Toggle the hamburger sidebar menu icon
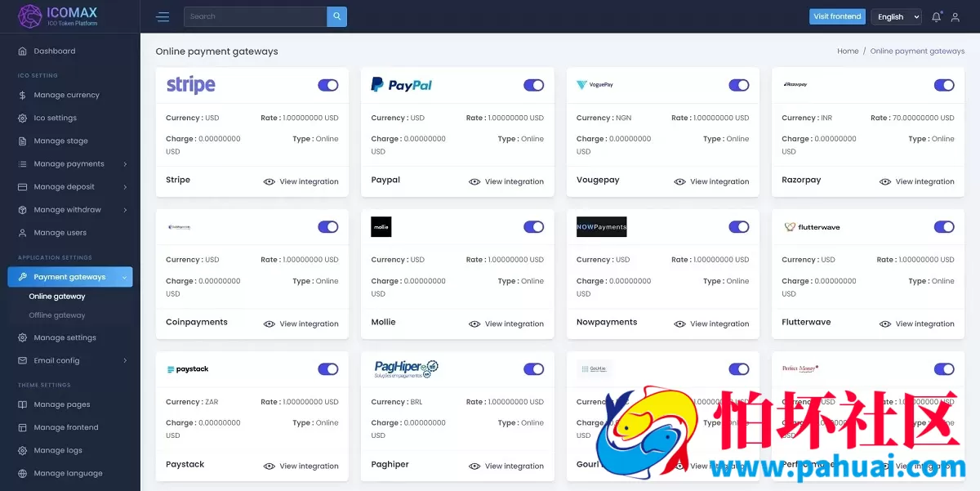The image size is (980, 491). click(163, 16)
